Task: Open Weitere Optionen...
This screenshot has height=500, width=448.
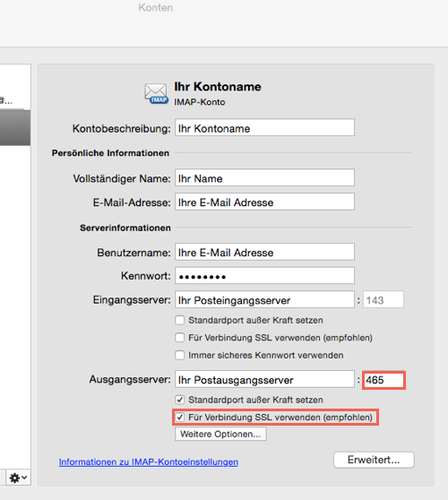Action: [x=220, y=434]
